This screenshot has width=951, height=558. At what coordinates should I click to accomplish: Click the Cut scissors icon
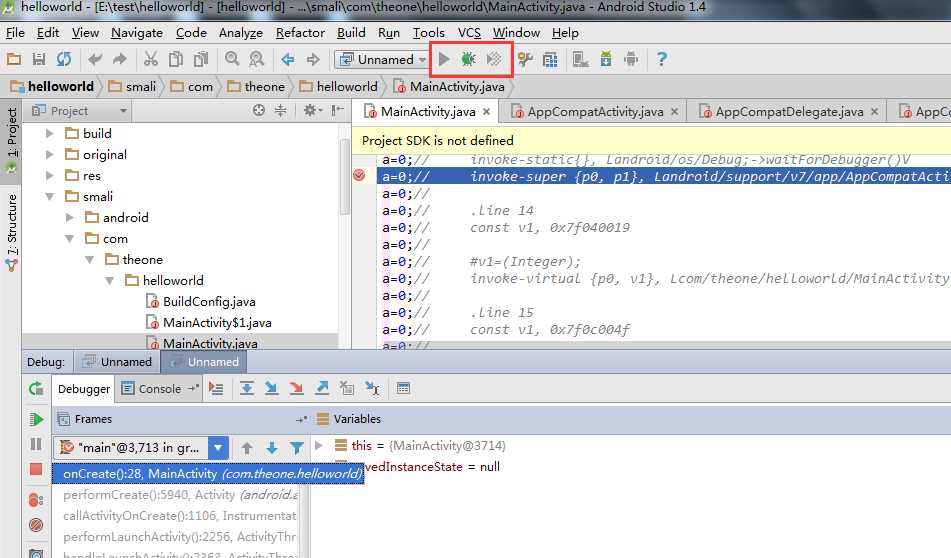point(150,59)
